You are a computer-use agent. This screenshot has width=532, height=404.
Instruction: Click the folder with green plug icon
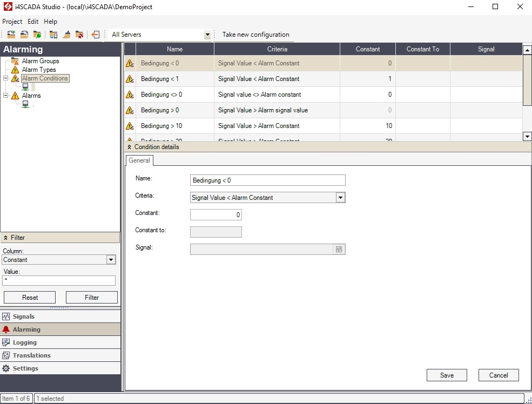pyautogui.click(x=37, y=35)
